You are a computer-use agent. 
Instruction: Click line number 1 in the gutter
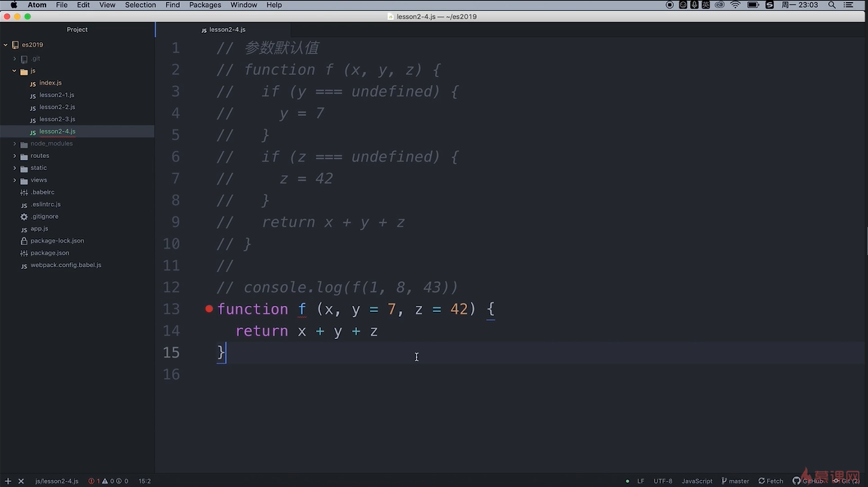click(175, 48)
